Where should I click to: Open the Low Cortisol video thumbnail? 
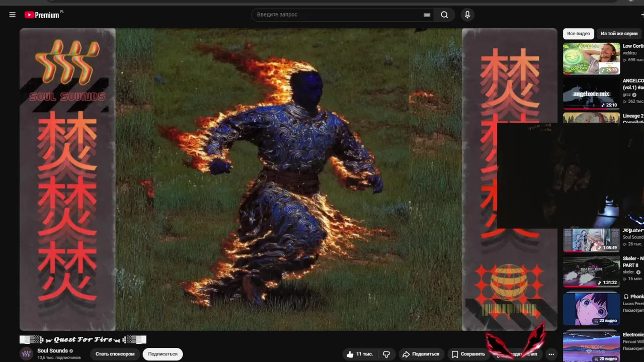pos(592,58)
